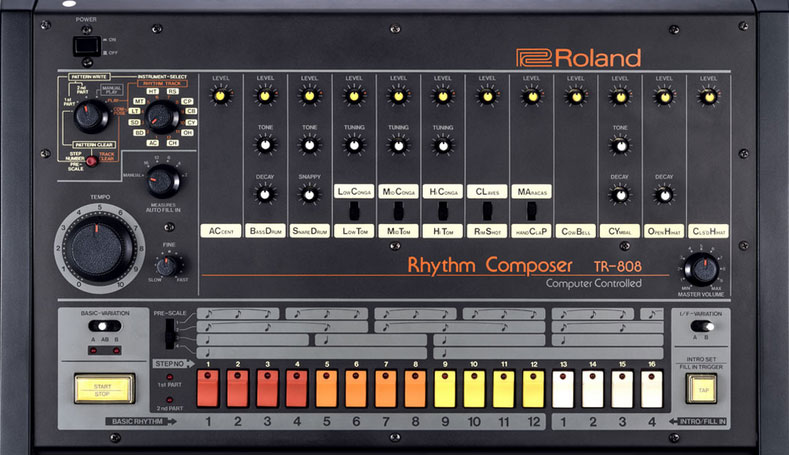Click the 'Rhythm Composer' title text
This screenshot has width=789, height=455.
pyautogui.click(x=490, y=265)
